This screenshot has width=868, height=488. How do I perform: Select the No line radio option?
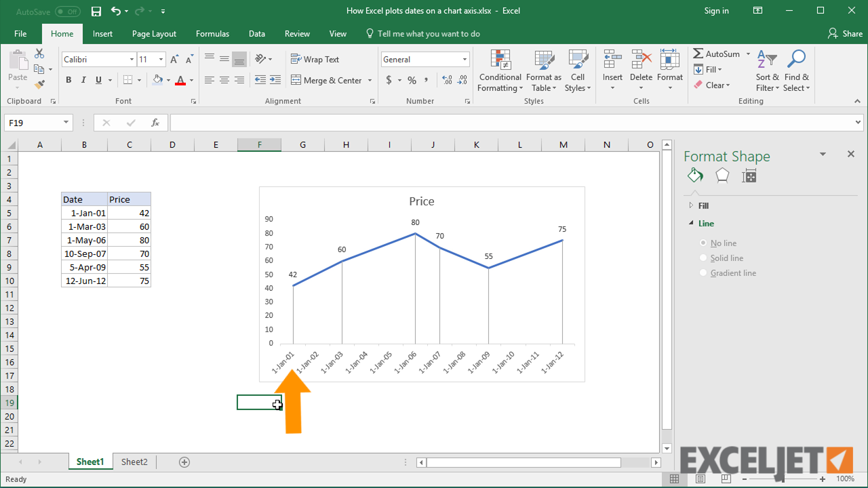click(x=703, y=243)
